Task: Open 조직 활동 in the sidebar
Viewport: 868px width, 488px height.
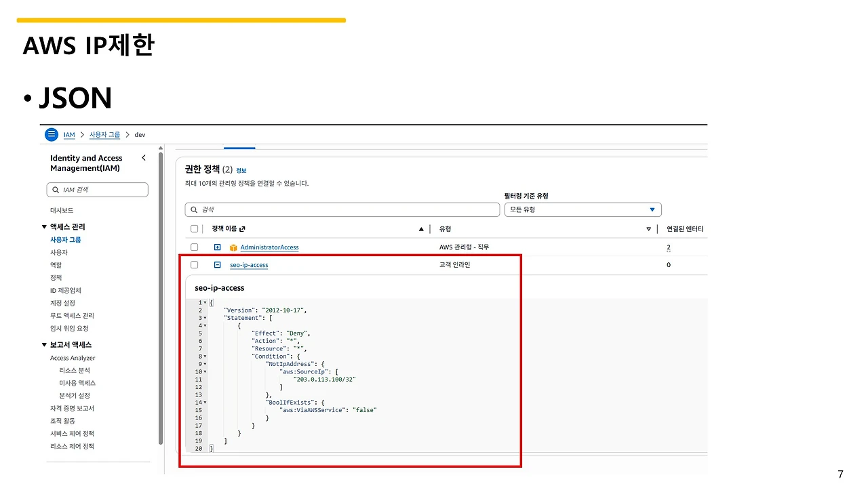Action: click(62, 421)
